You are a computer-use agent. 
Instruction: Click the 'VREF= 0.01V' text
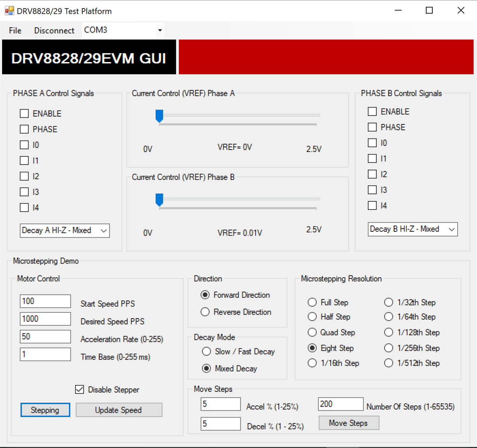coord(240,233)
